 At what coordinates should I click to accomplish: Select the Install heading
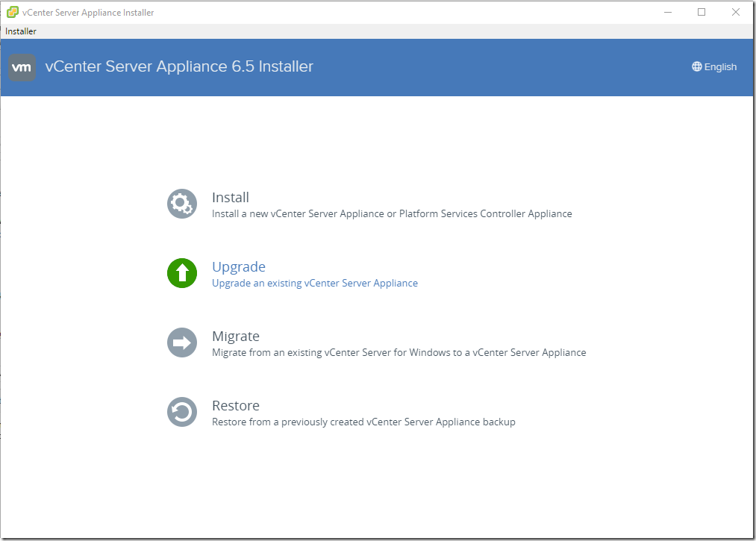tap(231, 197)
